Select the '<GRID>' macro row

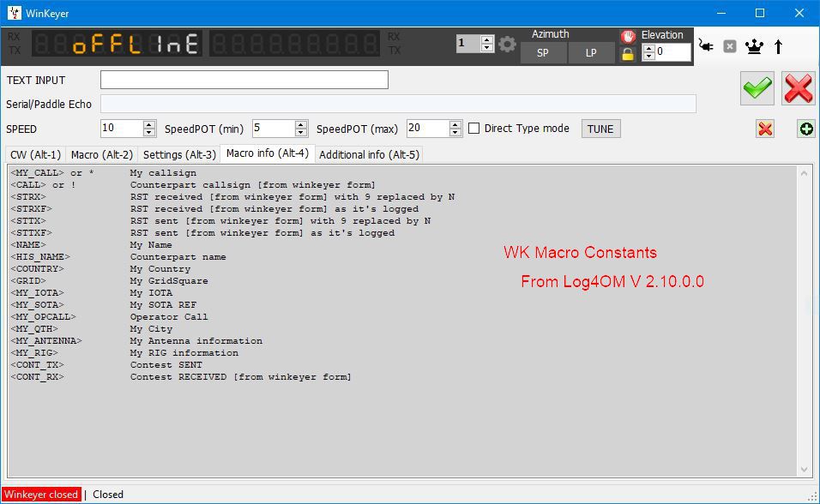[109, 281]
